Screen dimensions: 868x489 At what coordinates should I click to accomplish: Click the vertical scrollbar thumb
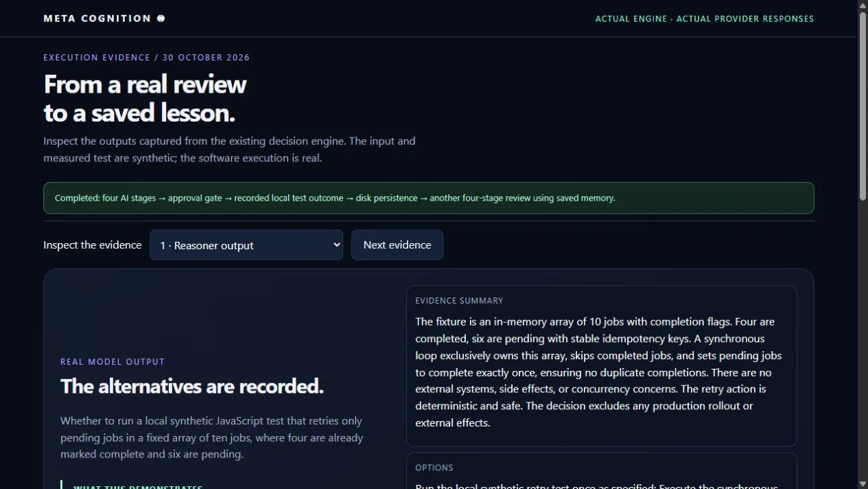click(x=863, y=106)
